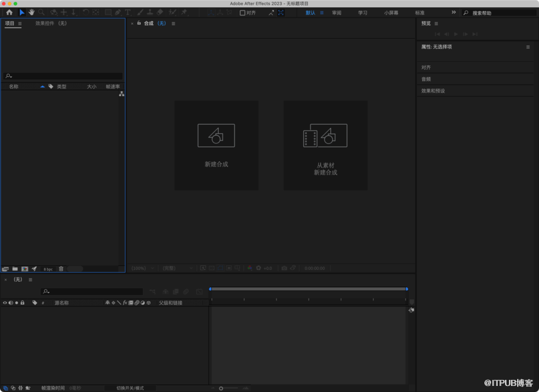Open the 项目 panel menu
Viewport: 539px width, 392px height.
coord(20,24)
